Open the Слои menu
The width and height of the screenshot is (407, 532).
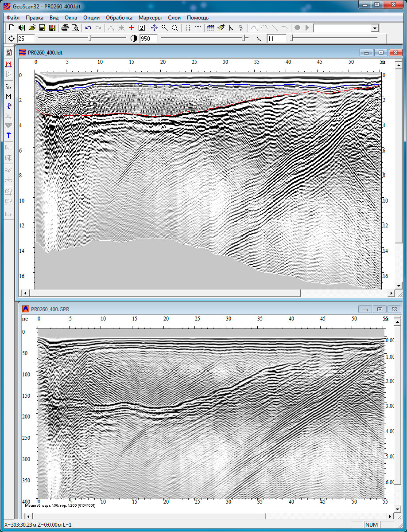tap(174, 18)
